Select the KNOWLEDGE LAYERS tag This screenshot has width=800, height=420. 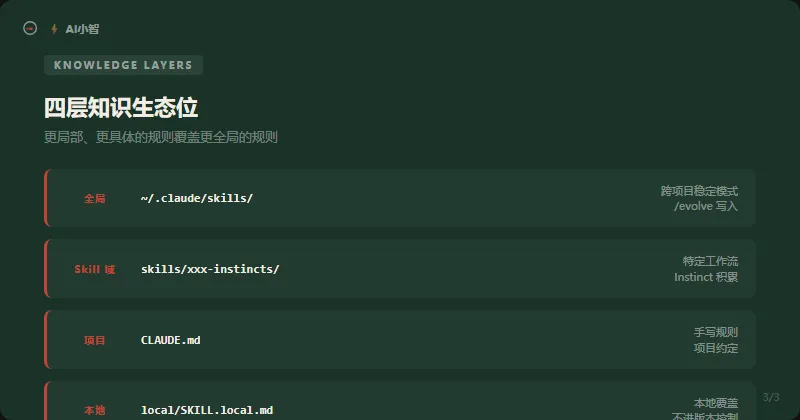123,65
